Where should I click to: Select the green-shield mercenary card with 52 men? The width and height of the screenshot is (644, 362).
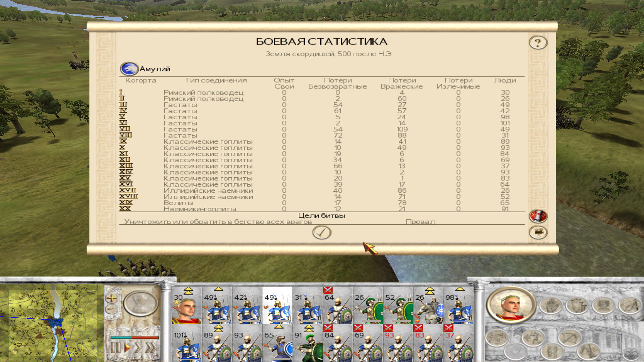coord(398,305)
